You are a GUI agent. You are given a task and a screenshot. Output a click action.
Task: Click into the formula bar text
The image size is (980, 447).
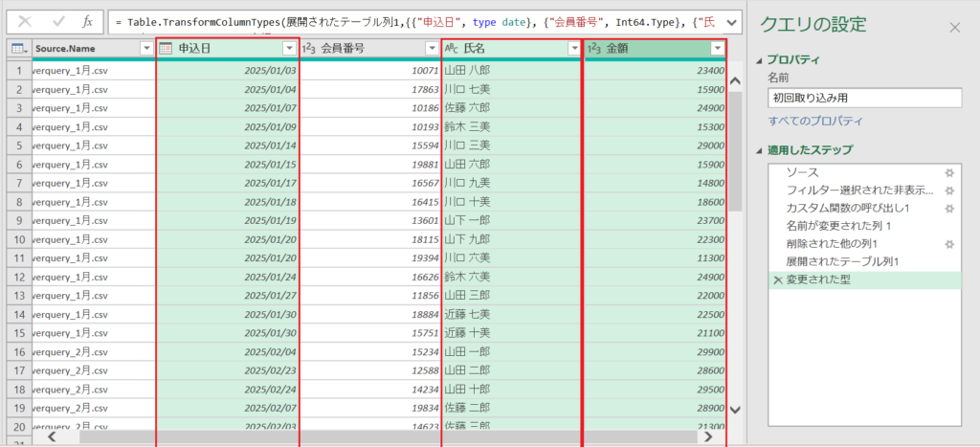coord(416,22)
